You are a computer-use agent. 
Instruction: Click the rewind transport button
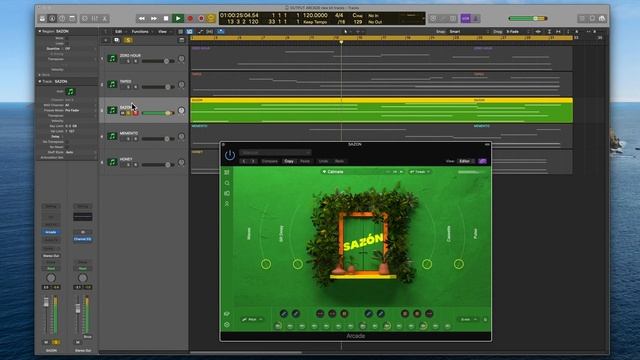coord(142,18)
